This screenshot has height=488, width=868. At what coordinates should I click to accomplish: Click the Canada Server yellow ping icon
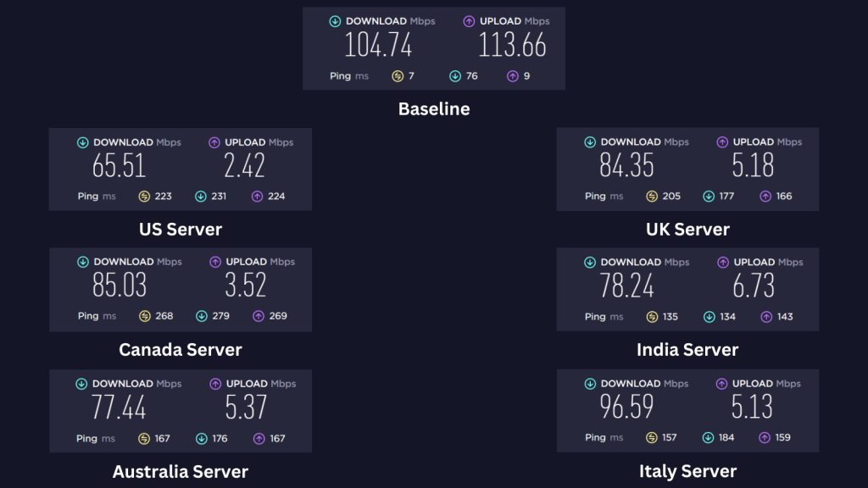[x=144, y=316]
